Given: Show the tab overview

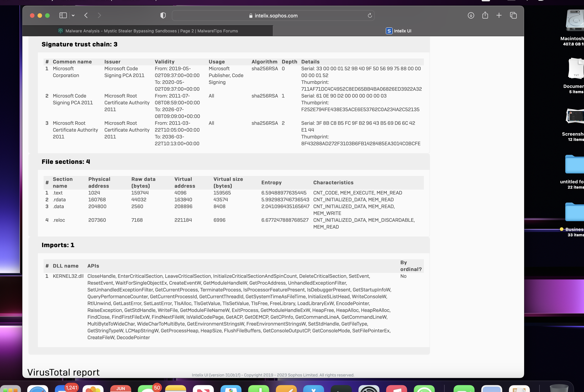Looking at the screenshot, I should click(513, 16).
